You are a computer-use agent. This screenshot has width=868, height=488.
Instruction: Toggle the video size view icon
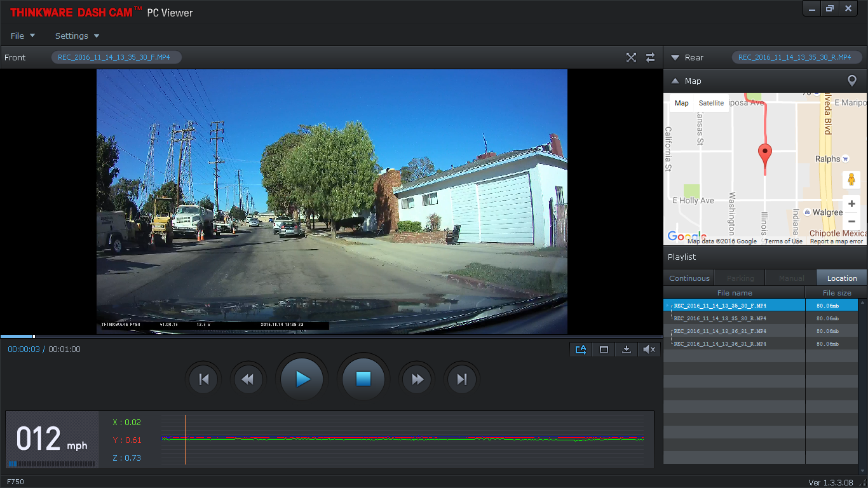[604, 349]
